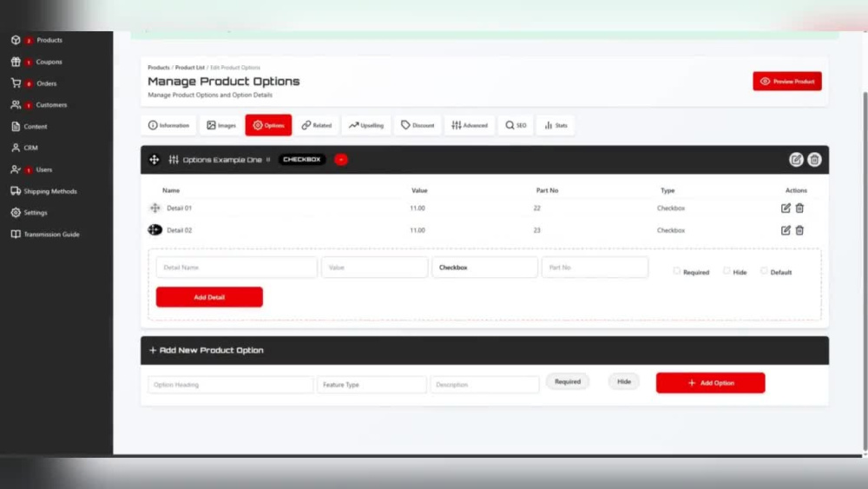The width and height of the screenshot is (868, 489).
Task: Toggle Required for the new product option
Action: tap(568, 381)
